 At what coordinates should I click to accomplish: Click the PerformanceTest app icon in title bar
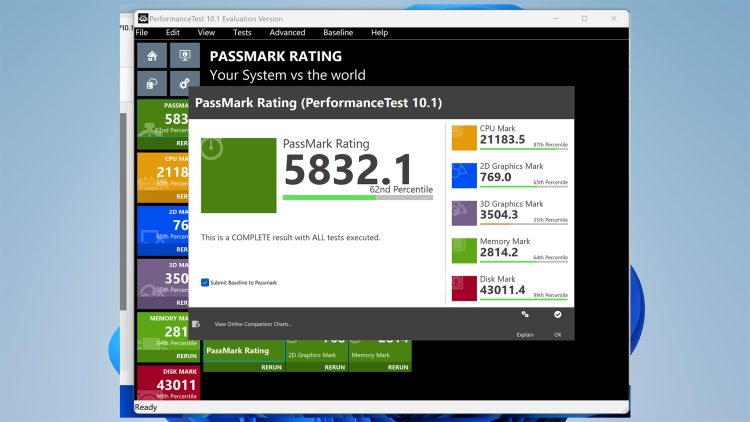pyautogui.click(x=143, y=18)
